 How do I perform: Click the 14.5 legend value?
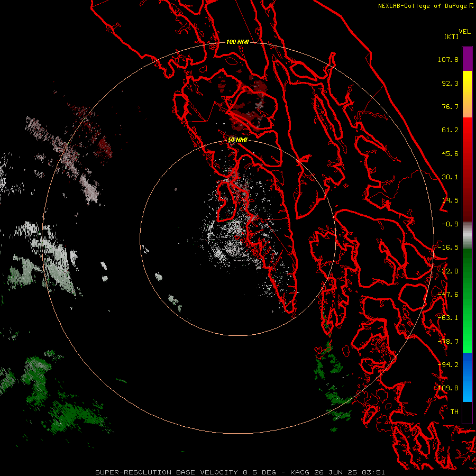pyautogui.click(x=450, y=200)
